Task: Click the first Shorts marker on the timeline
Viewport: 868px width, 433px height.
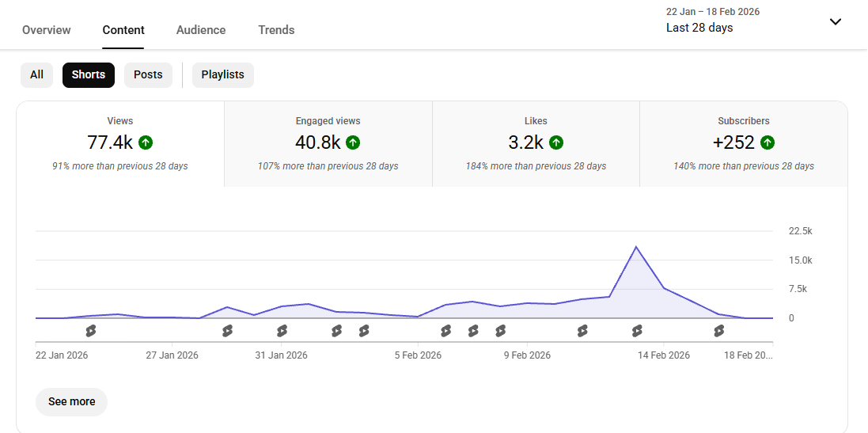Action: tap(91, 331)
